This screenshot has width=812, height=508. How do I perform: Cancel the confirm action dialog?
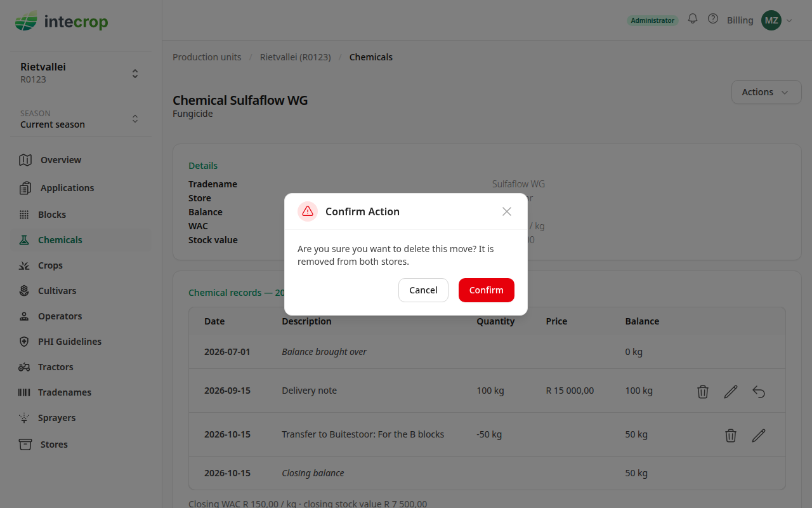[423, 290]
